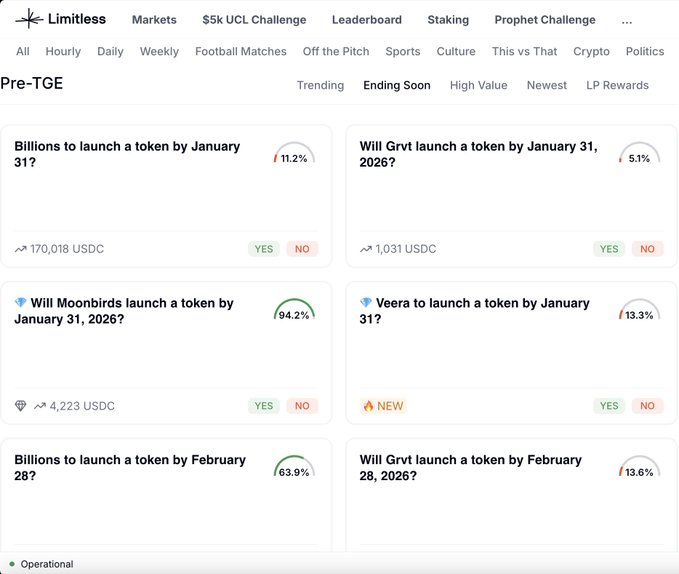Click the gem icon left of 4,223 USDC
The image size is (679, 574).
(21, 406)
